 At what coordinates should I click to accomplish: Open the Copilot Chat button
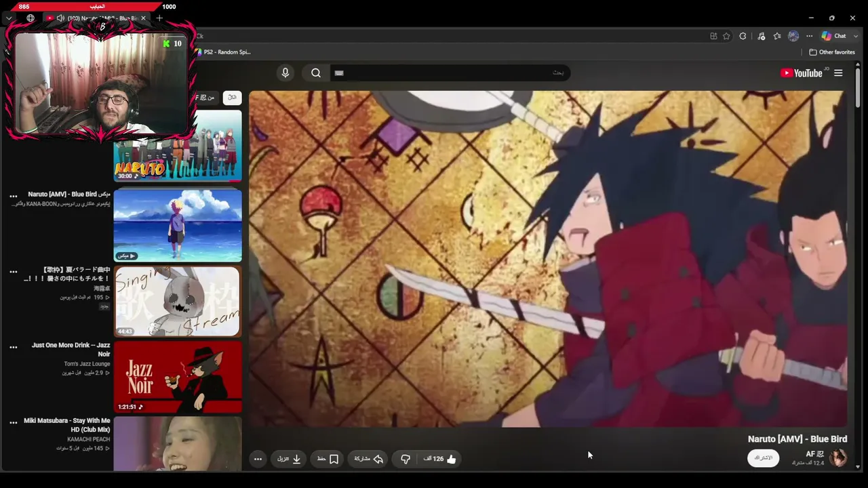click(x=834, y=36)
